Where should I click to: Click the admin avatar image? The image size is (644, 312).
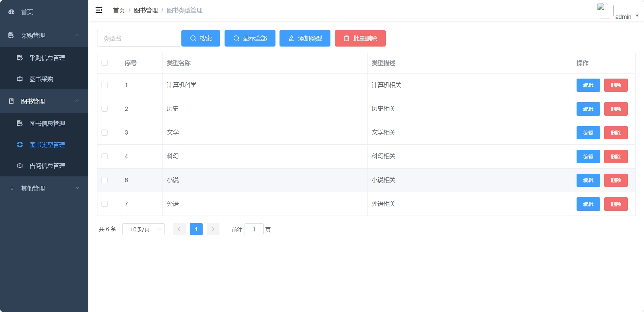[x=605, y=10]
